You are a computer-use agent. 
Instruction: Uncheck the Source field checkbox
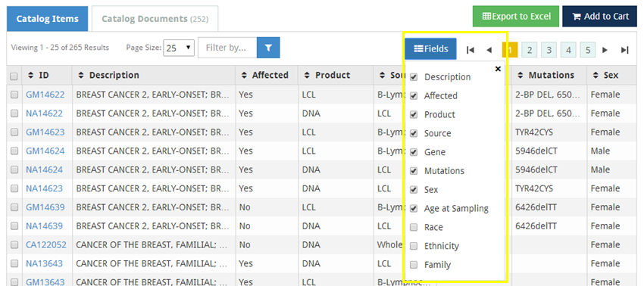click(414, 133)
